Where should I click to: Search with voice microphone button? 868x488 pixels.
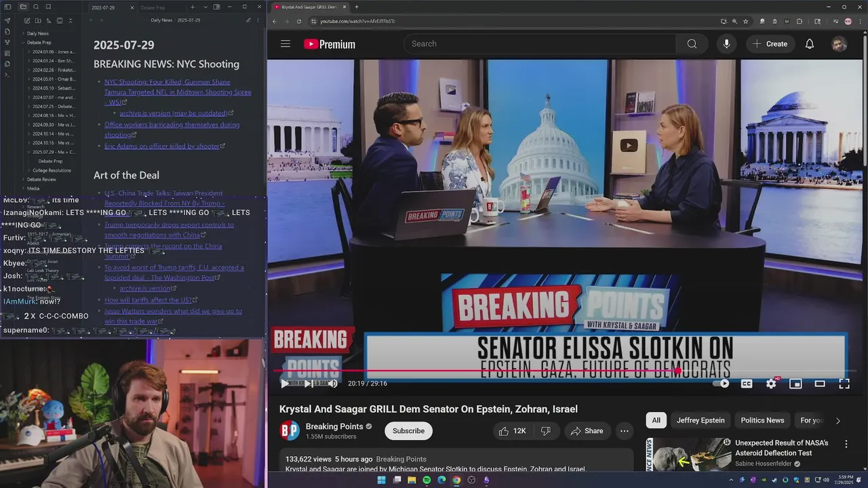click(x=726, y=44)
